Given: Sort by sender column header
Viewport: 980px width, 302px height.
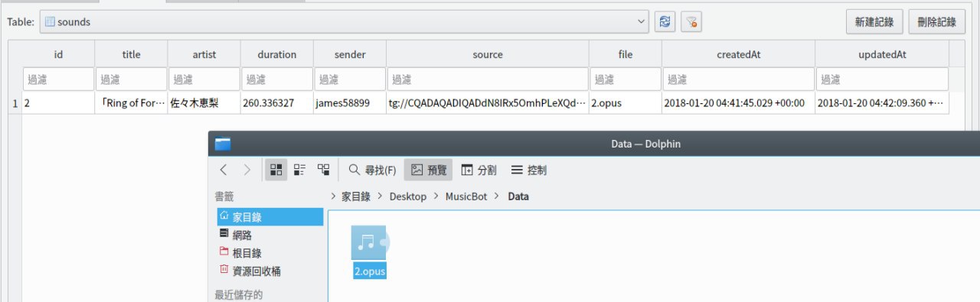Looking at the screenshot, I should tap(349, 54).
